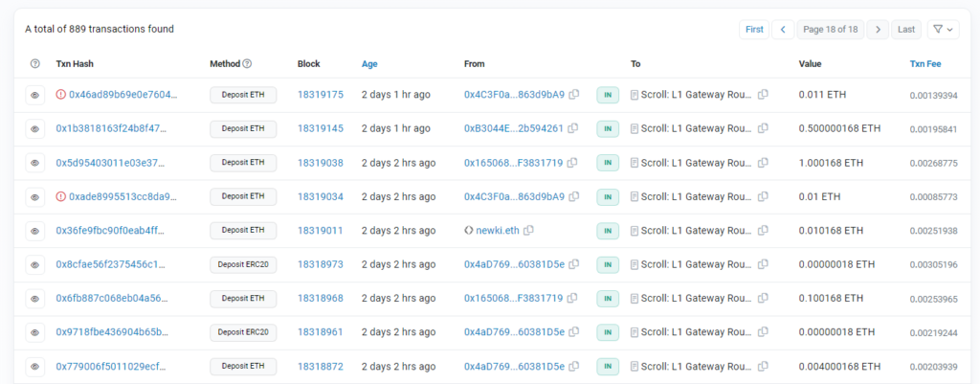Open the filter dropdown menu

coord(943,30)
